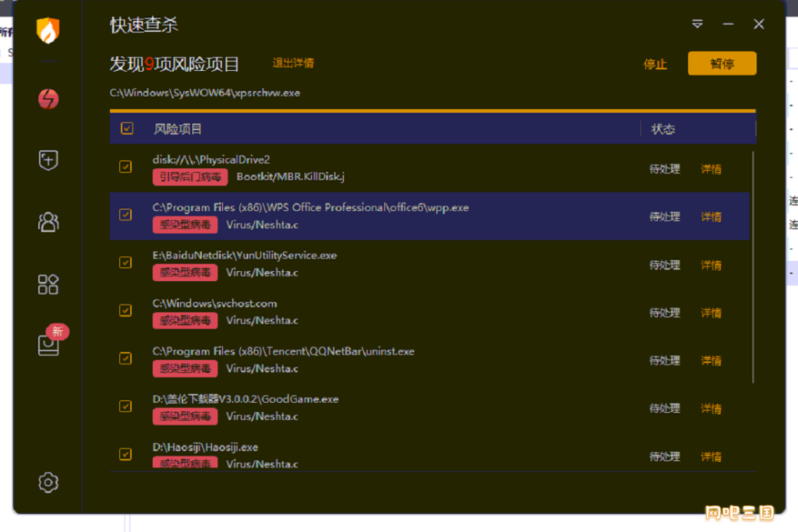
Task: Click the scan progress bar
Action: (x=433, y=111)
